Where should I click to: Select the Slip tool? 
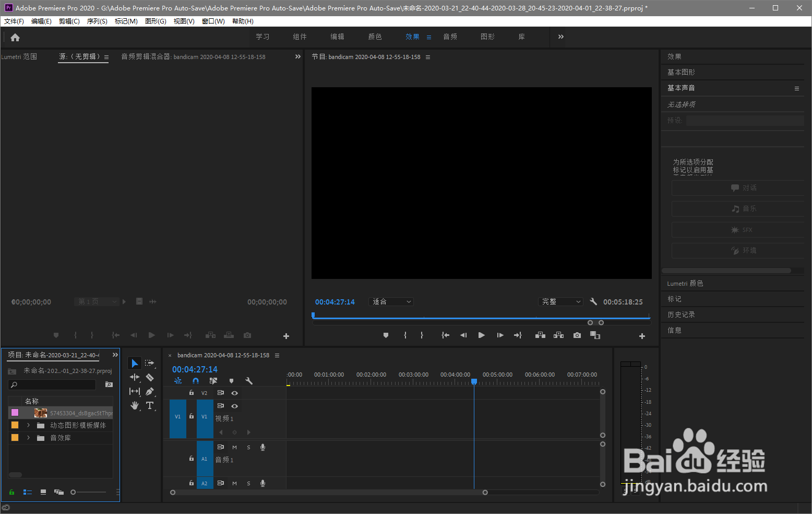pos(135,391)
